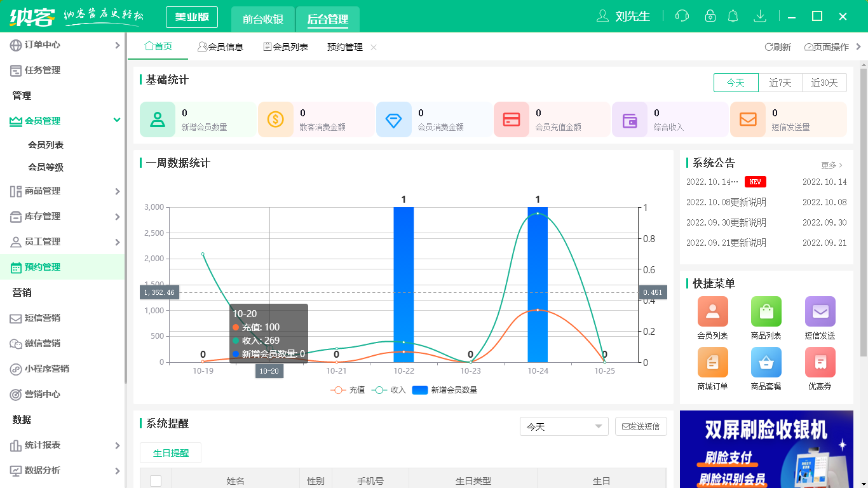Click the 更多 link in 系统公告
This screenshot has width=868, height=488.
(831, 165)
